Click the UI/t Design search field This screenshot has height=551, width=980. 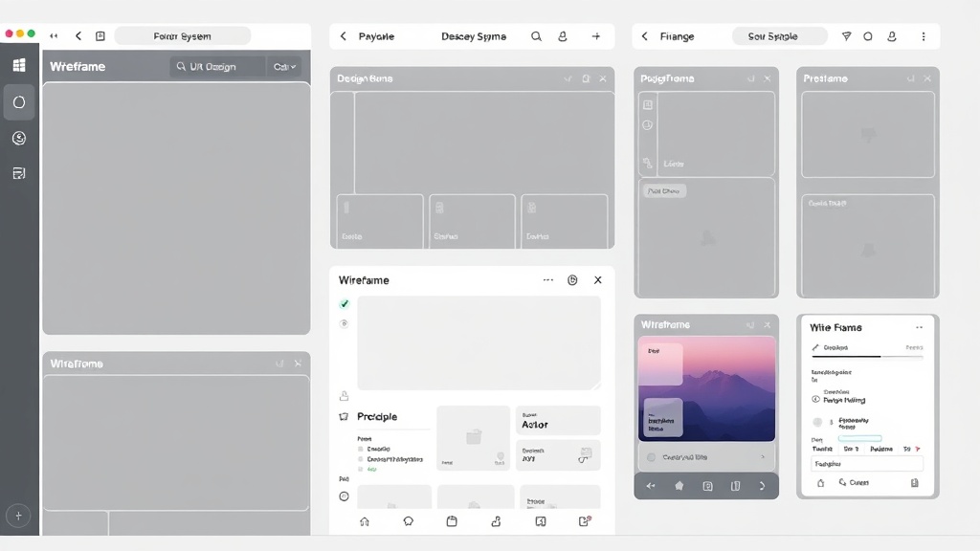pyautogui.click(x=217, y=66)
